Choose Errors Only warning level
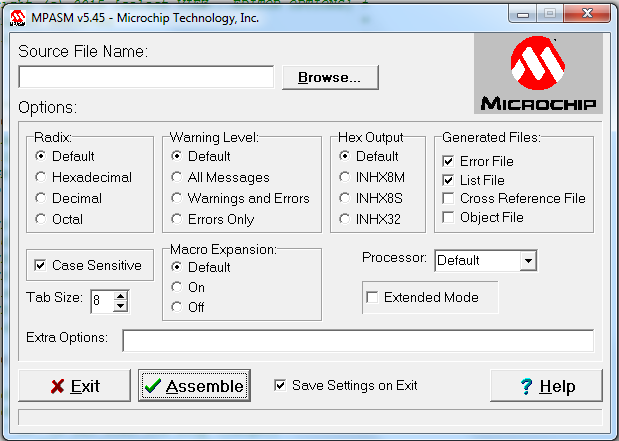 [x=177, y=218]
